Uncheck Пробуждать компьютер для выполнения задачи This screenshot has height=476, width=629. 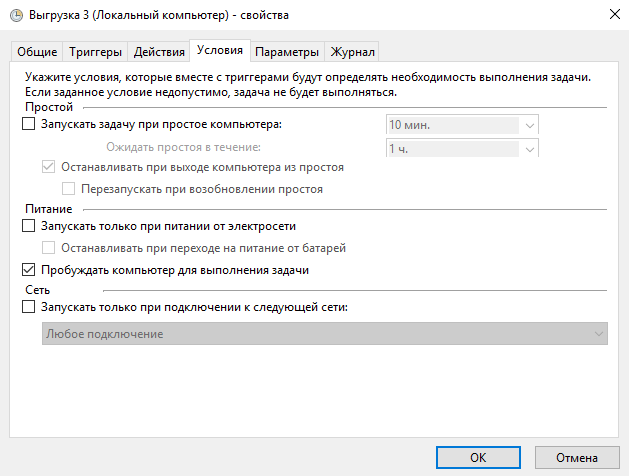coord(28,270)
